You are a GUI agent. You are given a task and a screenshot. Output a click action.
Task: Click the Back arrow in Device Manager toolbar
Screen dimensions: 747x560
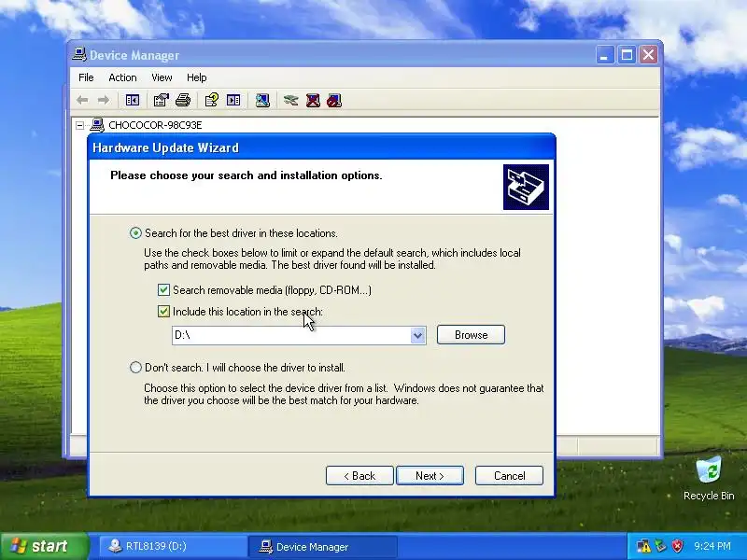[82, 101]
